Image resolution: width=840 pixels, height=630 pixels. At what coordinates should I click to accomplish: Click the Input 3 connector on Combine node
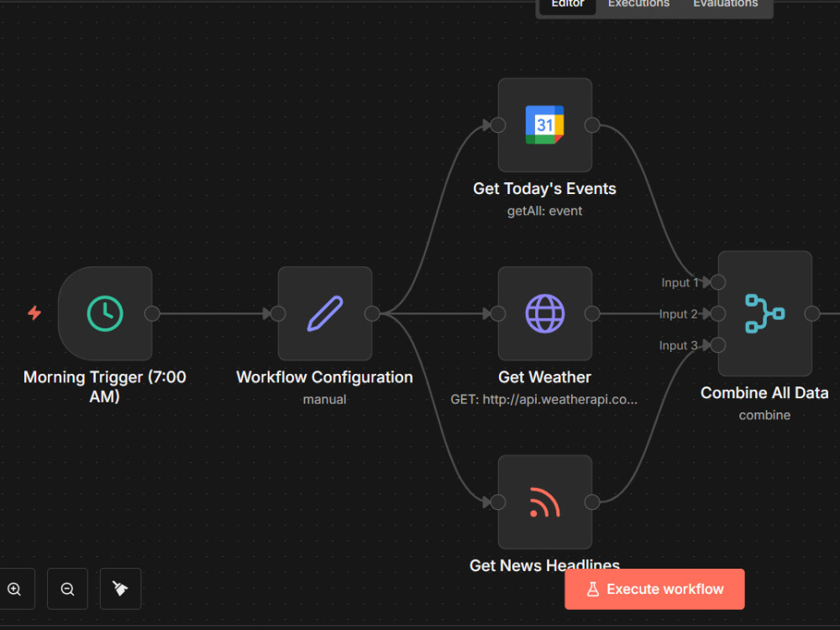click(718, 345)
